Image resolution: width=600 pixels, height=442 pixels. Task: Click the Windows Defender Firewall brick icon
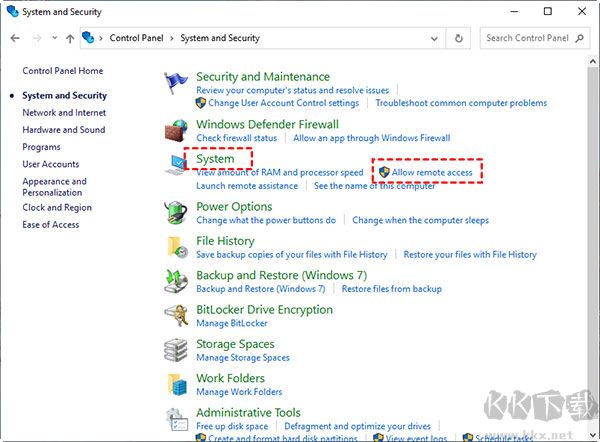tap(177, 130)
